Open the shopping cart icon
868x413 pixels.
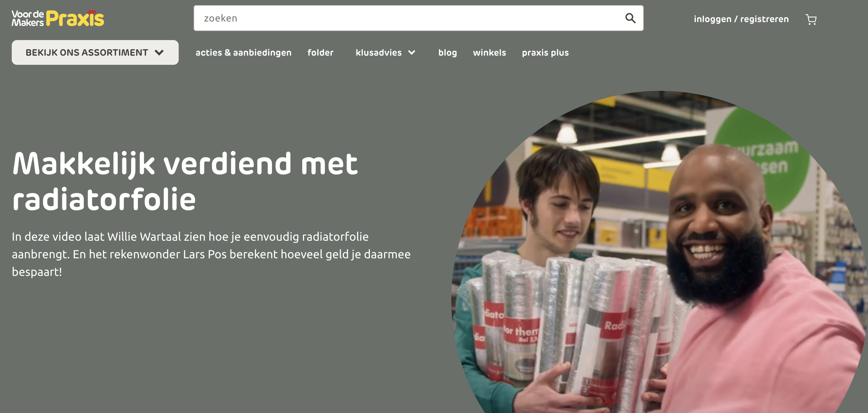click(x=811, y=19)
